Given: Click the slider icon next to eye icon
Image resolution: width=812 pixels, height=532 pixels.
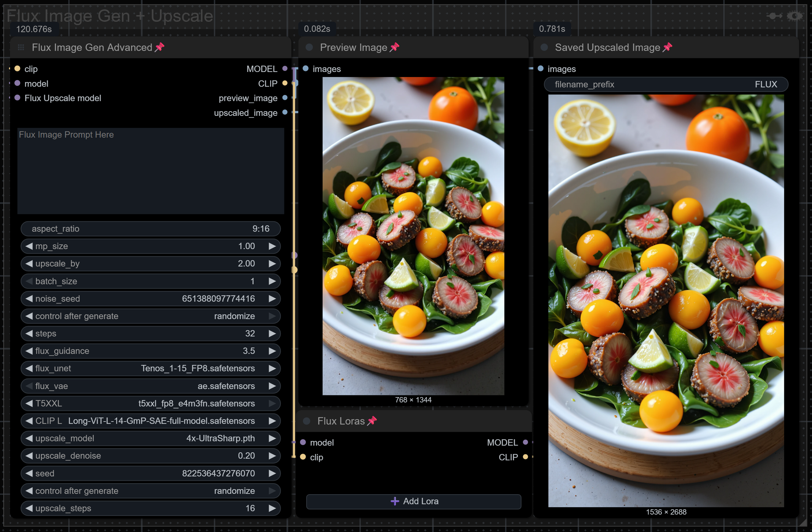Looking at the screenshot, I should click(775, 16).
